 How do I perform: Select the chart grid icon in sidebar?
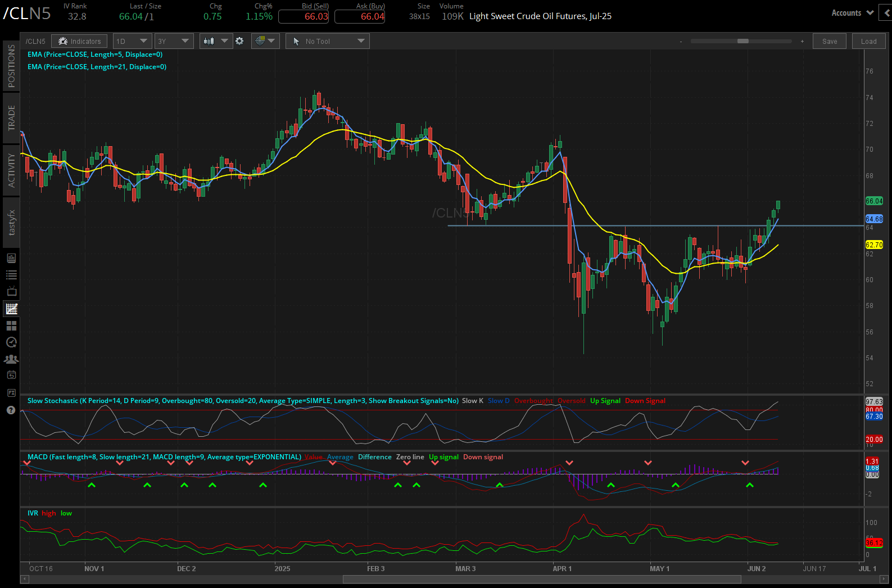[11, 309]
